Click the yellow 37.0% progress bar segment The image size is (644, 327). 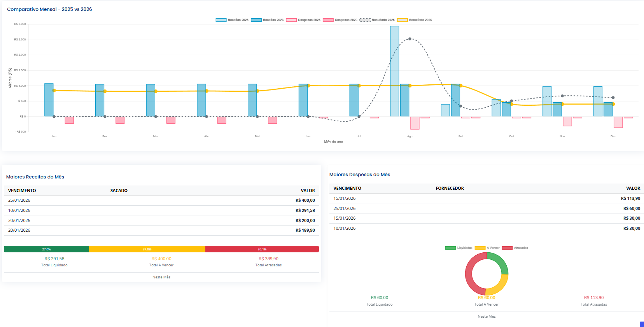147,249
